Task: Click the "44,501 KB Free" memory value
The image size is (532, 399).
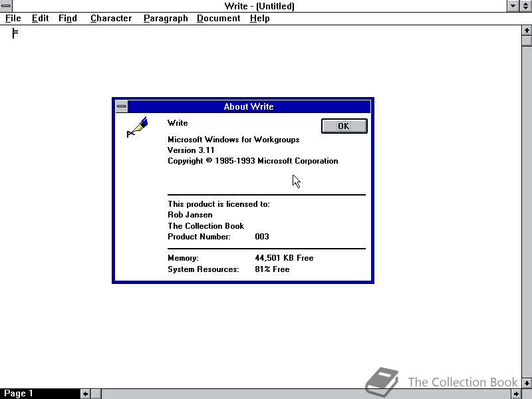Action: click(284, 258)
